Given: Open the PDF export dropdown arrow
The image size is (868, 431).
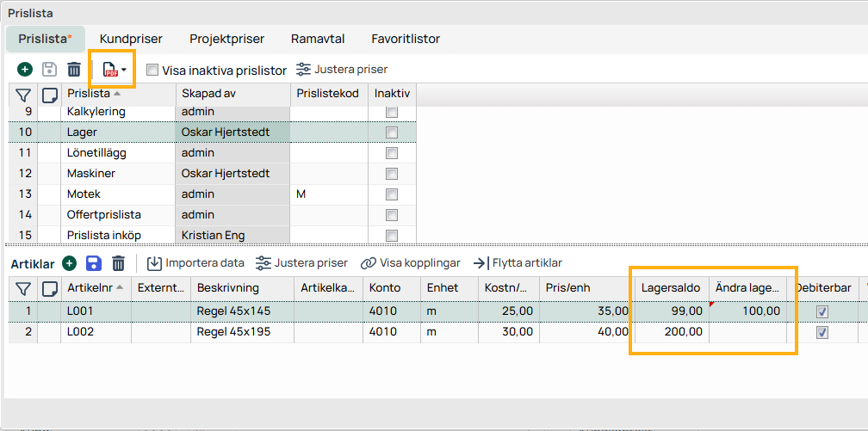Looking at the screenshot, I should [125, 70].
